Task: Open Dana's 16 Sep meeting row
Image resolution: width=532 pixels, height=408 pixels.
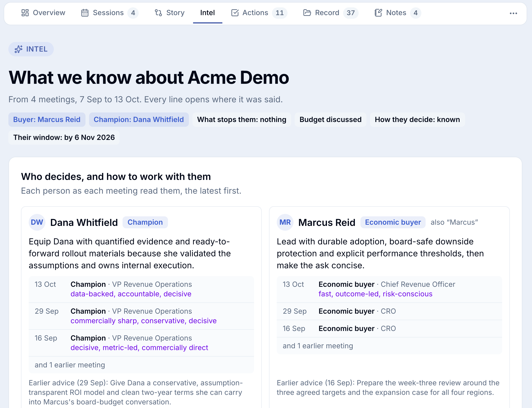Action: click(x=141, y=343)
